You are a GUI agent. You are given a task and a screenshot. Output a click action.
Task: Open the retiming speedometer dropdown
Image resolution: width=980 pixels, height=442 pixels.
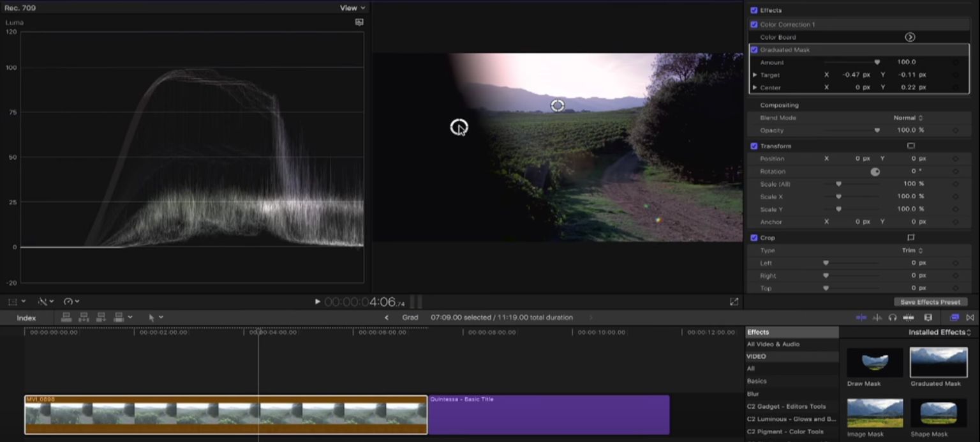(x=71, y=301)
